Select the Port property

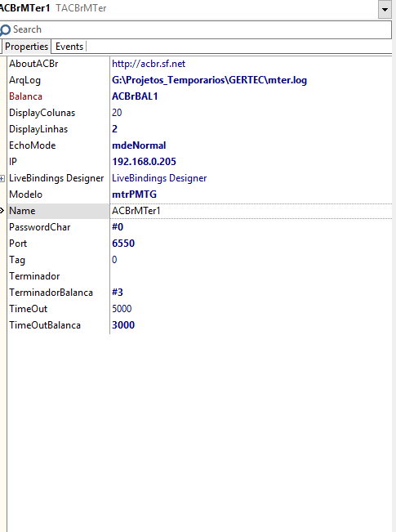[x=18, y=244]
